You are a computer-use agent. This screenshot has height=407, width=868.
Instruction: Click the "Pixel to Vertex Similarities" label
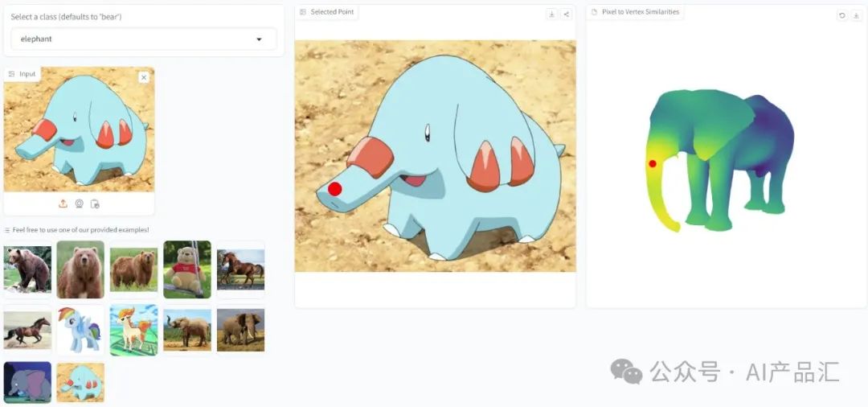[x=641, y=11]
